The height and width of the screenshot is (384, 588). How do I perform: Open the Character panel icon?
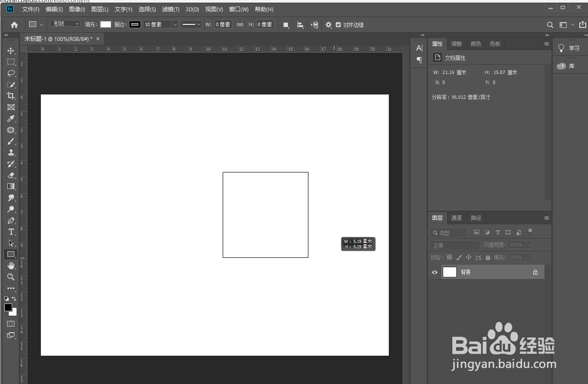(419, 48)
